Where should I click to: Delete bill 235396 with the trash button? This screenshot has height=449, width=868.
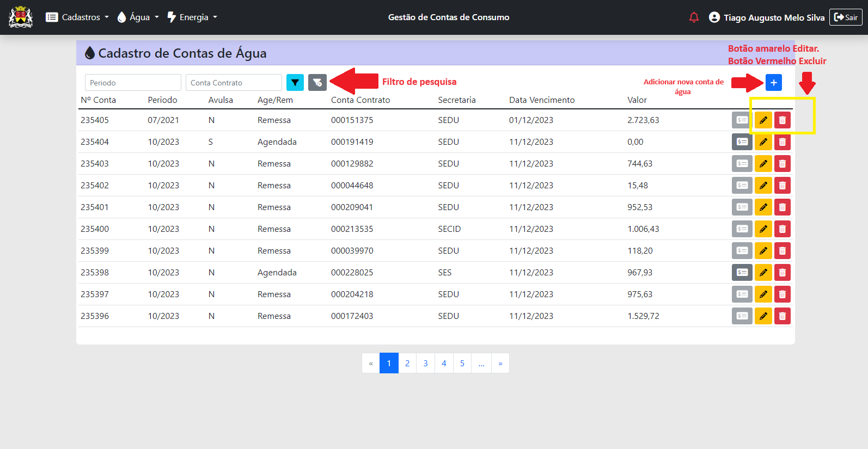point(783,316)
